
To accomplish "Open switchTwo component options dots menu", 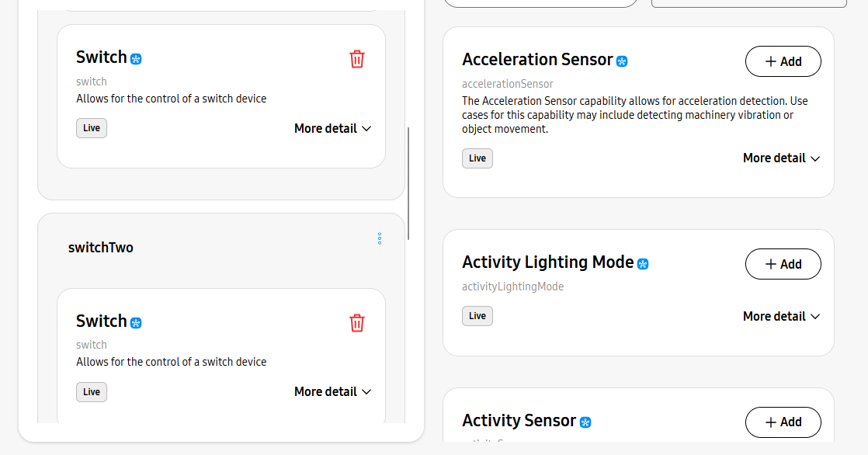I will tap(380, 238).
